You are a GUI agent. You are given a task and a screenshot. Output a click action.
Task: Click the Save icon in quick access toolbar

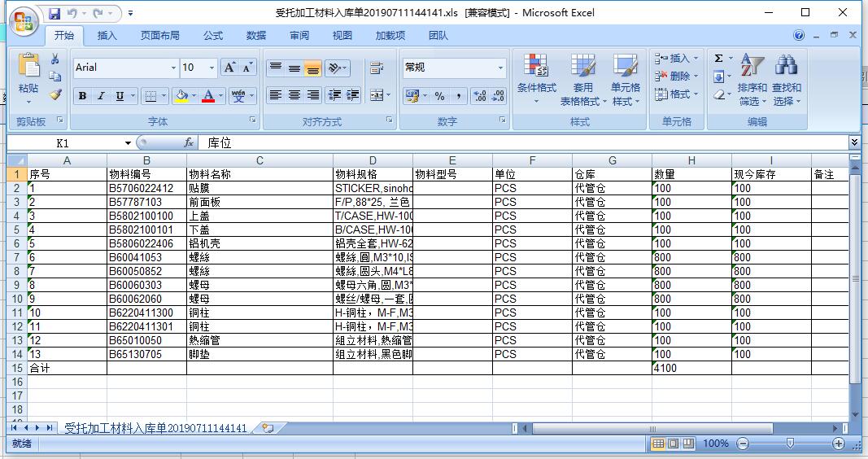click(55, 14)
